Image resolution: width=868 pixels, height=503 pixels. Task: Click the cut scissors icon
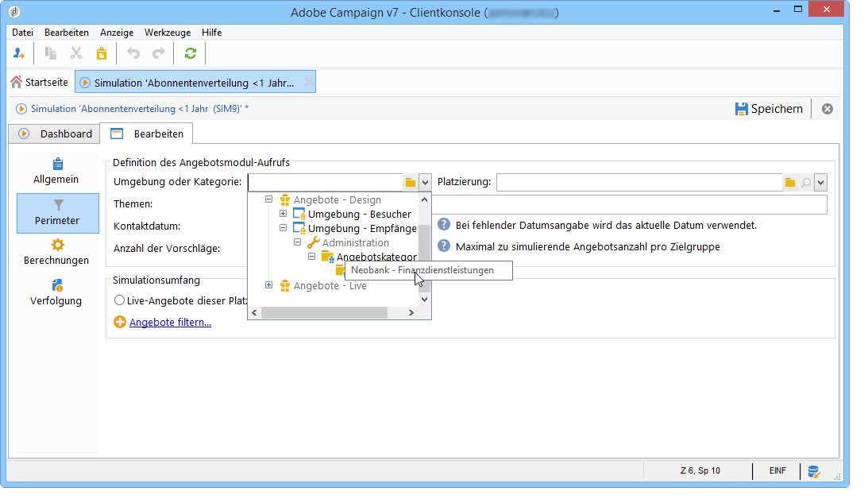coord(75,53)
